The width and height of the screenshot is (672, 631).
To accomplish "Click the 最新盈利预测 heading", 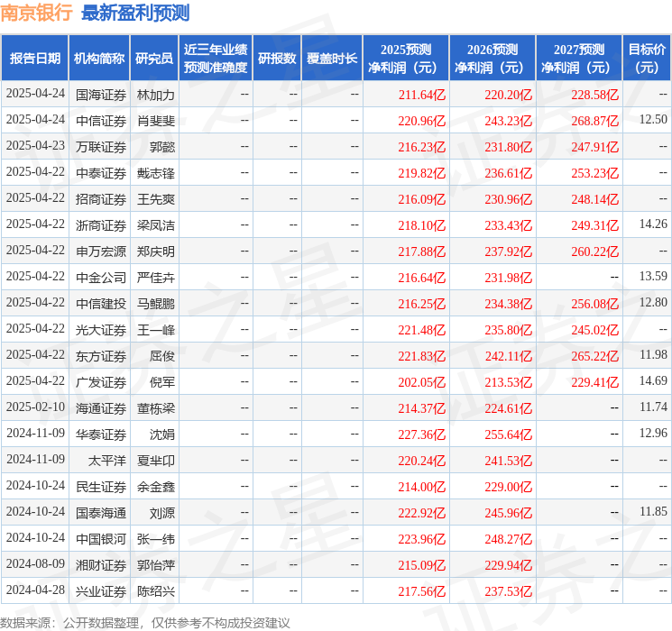I will (x=135, y=13).
